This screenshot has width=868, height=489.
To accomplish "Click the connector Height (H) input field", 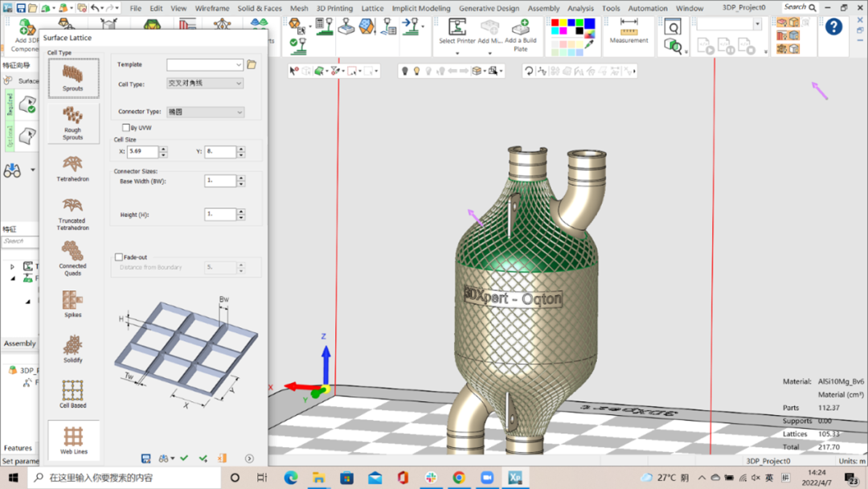I will point(220,214).
